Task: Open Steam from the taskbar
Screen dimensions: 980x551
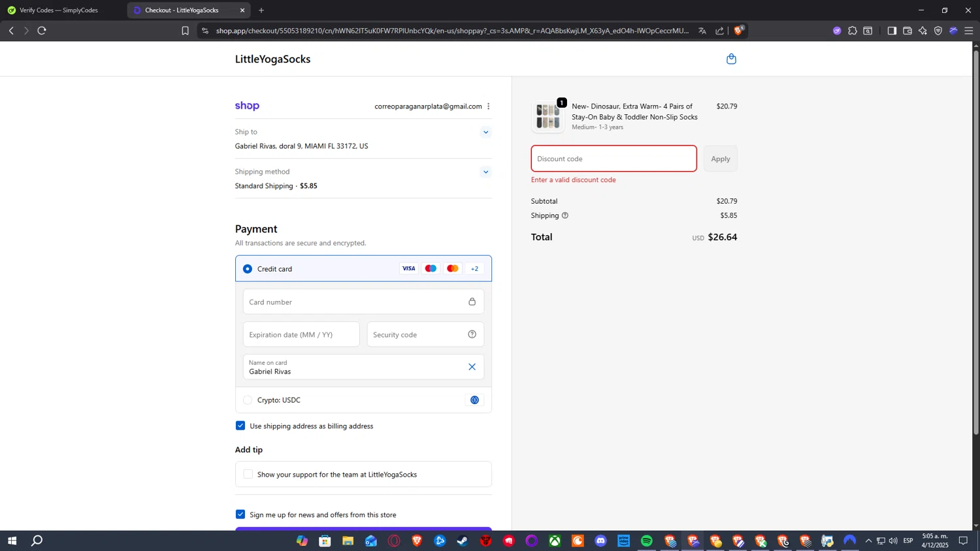Action: point(463,541)
